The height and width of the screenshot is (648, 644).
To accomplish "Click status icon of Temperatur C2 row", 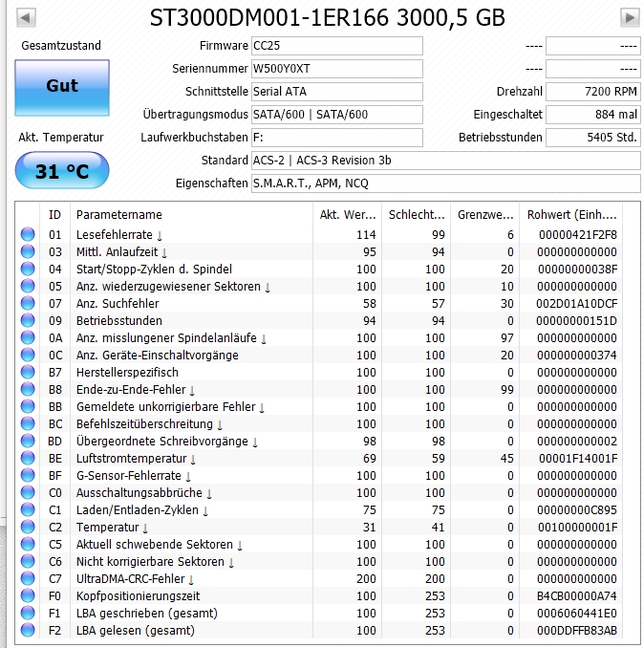I will 28,528.
